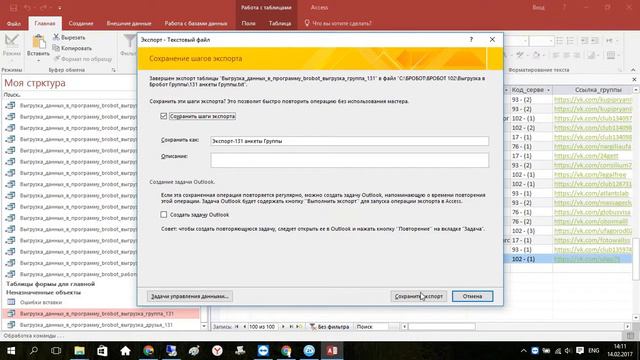Screen dimensions: 640x360
Task: Open the font name dropdown in ribbon
Action: coord(525,41)
